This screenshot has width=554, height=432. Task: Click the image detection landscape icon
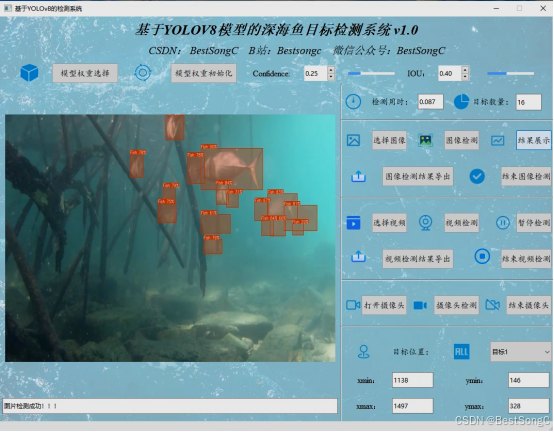tap(426, 140)
